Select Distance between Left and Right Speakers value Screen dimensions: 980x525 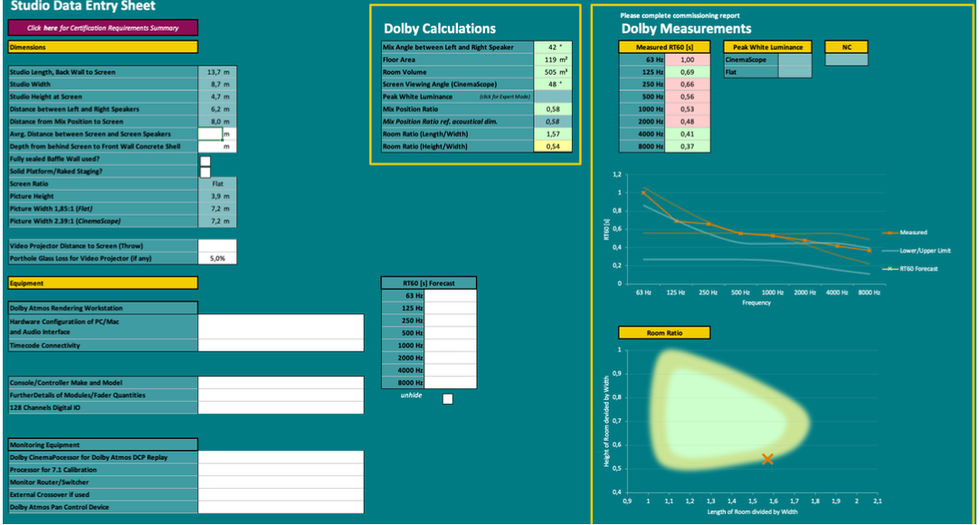(217, 110)
